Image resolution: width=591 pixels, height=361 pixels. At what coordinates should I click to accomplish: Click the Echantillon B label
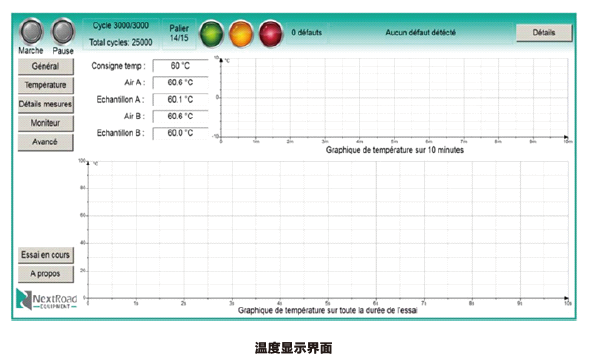click(121, 133)
